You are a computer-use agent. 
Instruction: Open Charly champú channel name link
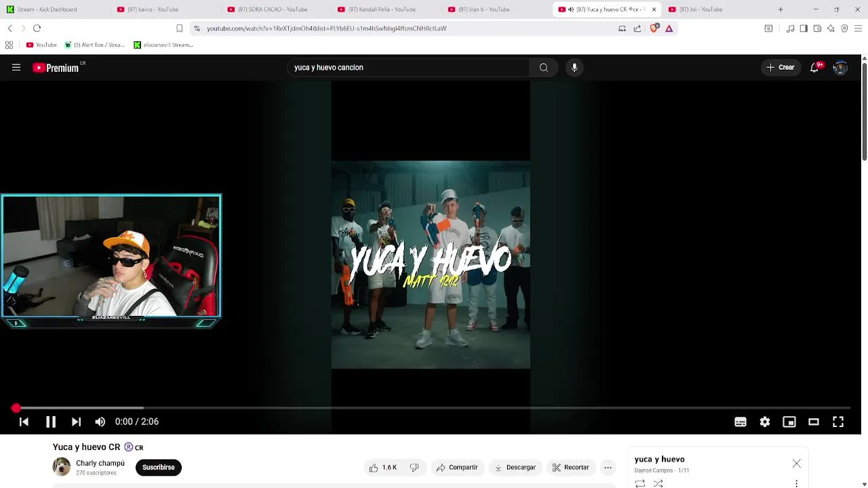tap(100, 463)
